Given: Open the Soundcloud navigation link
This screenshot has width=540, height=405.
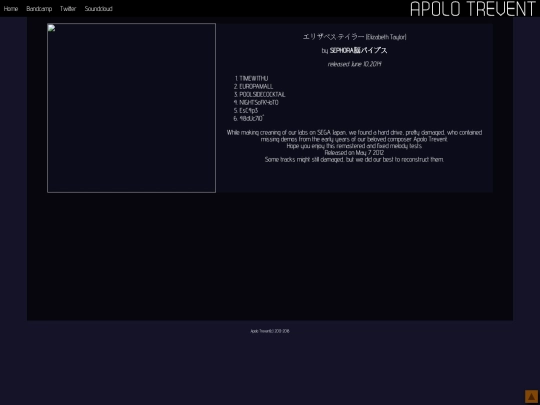Looking at the screenshot, I should 98,9.
